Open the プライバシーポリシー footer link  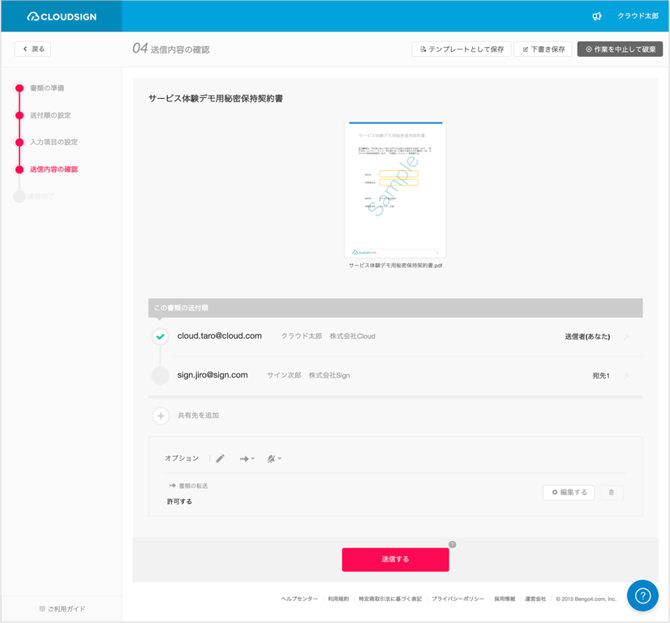point(458,598)
